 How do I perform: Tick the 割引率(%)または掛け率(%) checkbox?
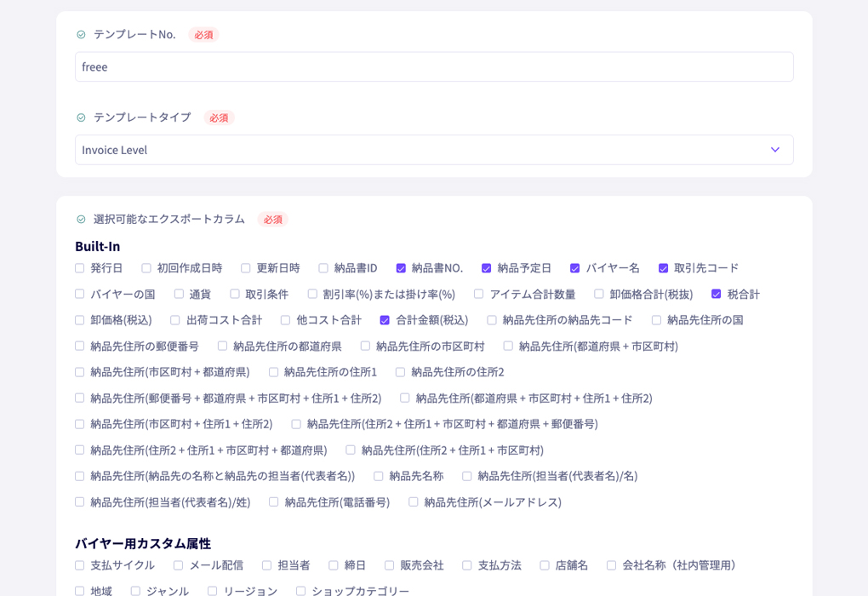312,294
